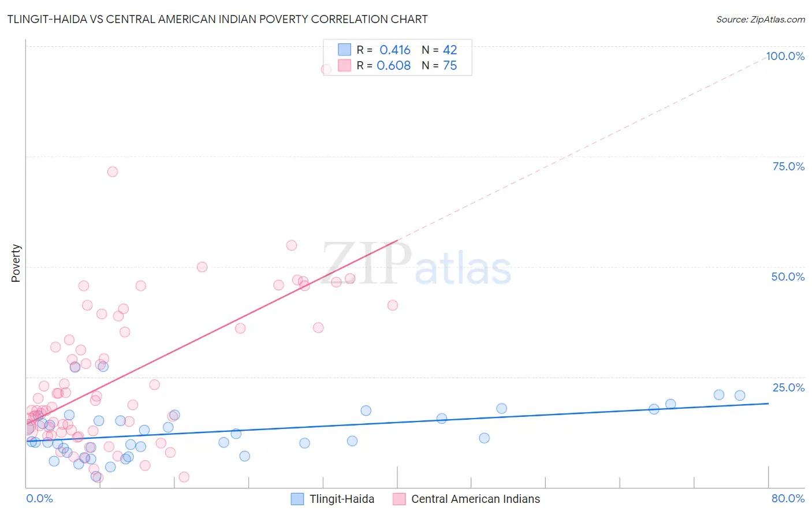Click the pink data point near 71% poverty
The width and height of the screenshot is (812, 515).
(x=113, y=171)
